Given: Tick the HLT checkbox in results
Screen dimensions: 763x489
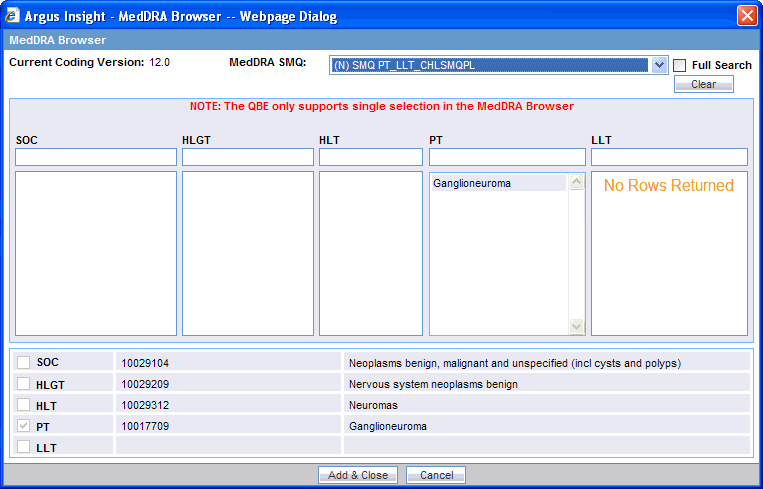Looking at the screenshot, I should [x=23, y=405].
